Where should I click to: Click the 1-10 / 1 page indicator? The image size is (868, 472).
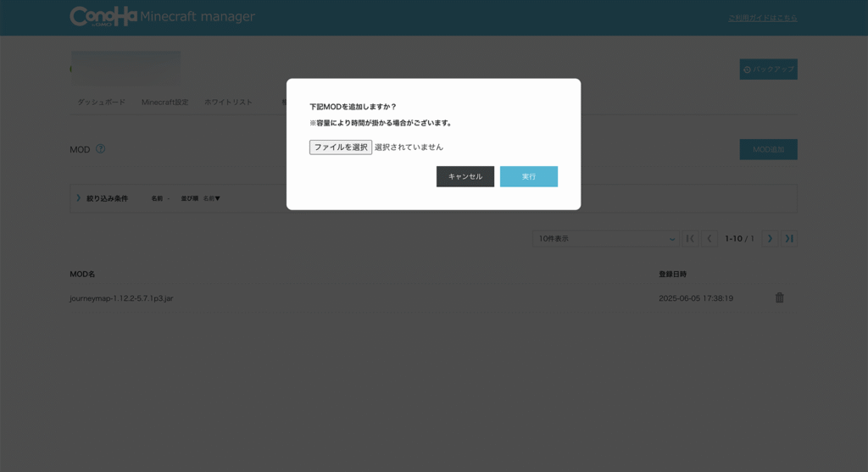[x=739, y=238]
